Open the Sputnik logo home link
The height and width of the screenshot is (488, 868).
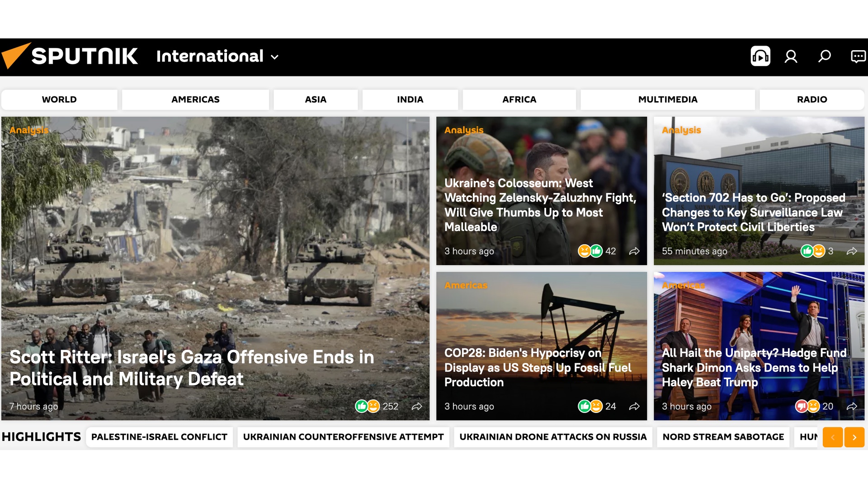click(x=70, y=56)
